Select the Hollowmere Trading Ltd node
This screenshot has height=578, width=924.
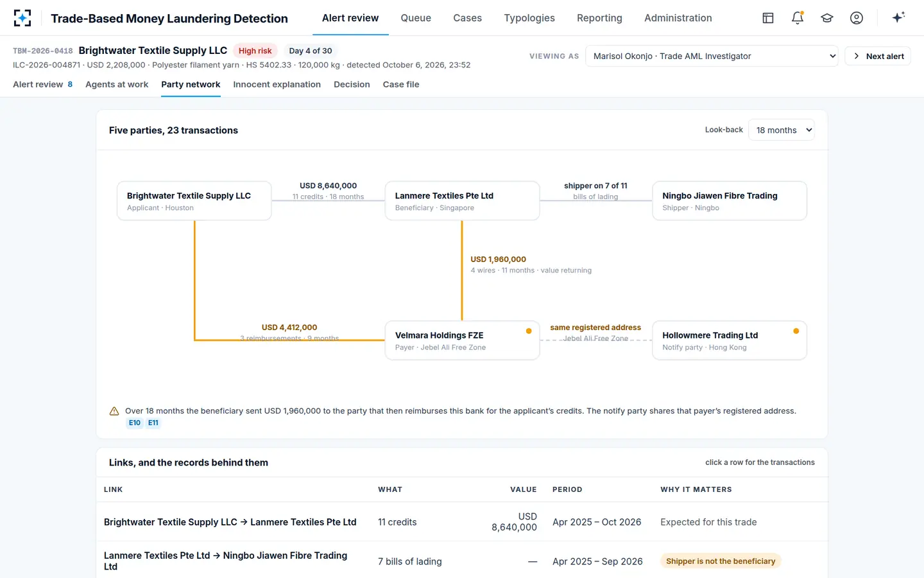[x=730, y=340]
